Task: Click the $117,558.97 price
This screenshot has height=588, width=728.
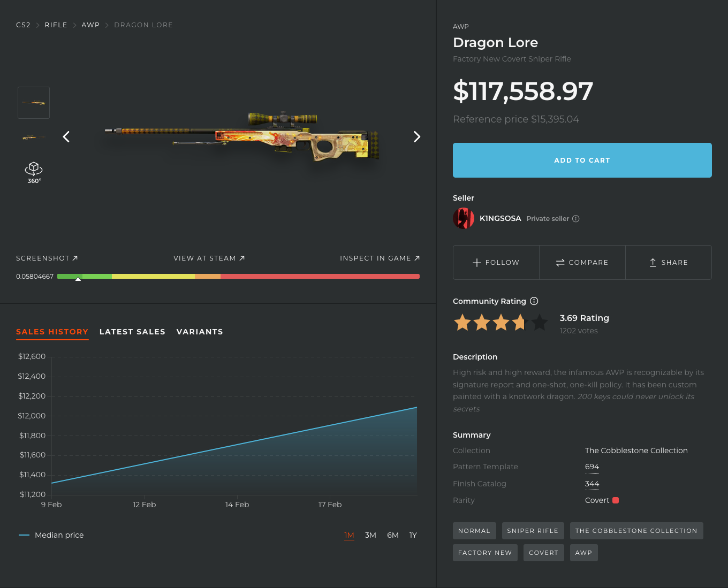Action: coord(523,91)
